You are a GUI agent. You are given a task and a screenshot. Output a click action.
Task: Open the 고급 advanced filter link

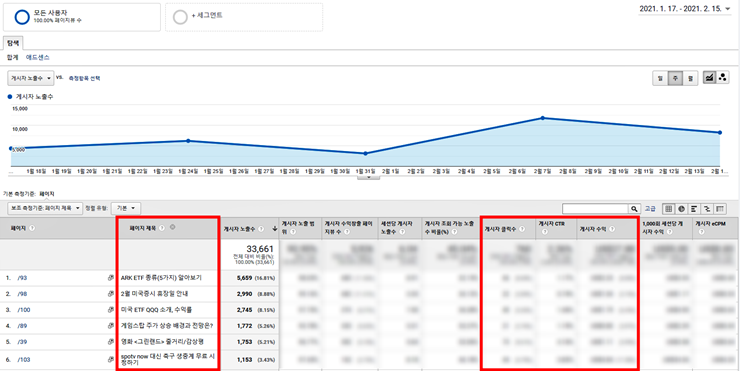[x=650, y=209]
